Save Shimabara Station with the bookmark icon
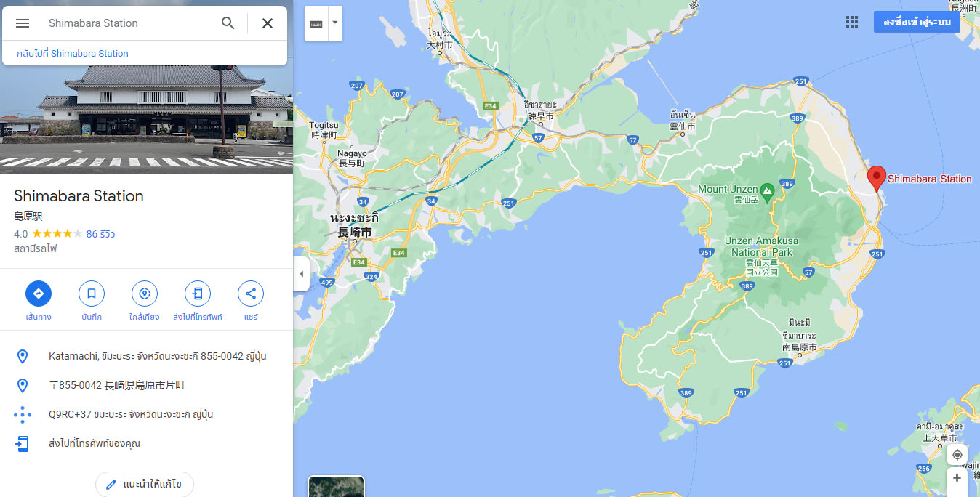The width and height of the screenshot is (980, 497). pyautogui.click(x=92, y=294)
